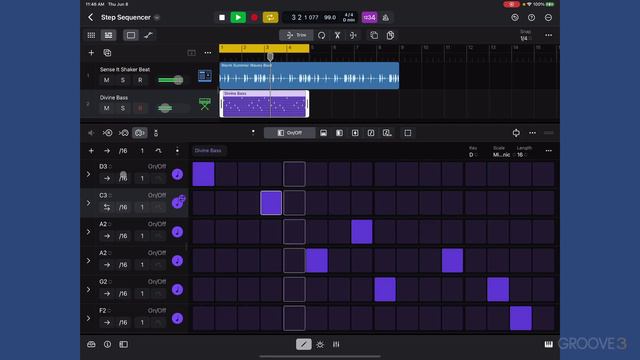Viewport: 640px width, 360px height.
Task: Select the purple Divine Bass pattern region
Action: (x=264, y=104)
